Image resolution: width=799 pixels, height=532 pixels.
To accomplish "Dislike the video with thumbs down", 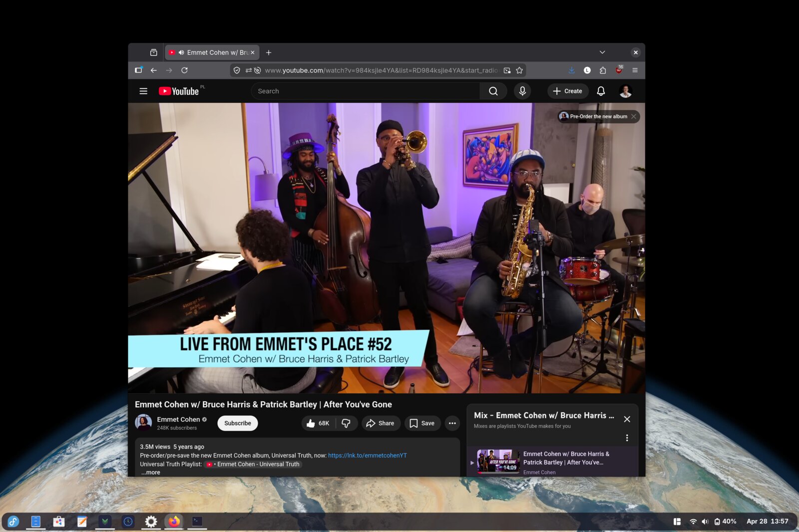I will tap(346, 423).
